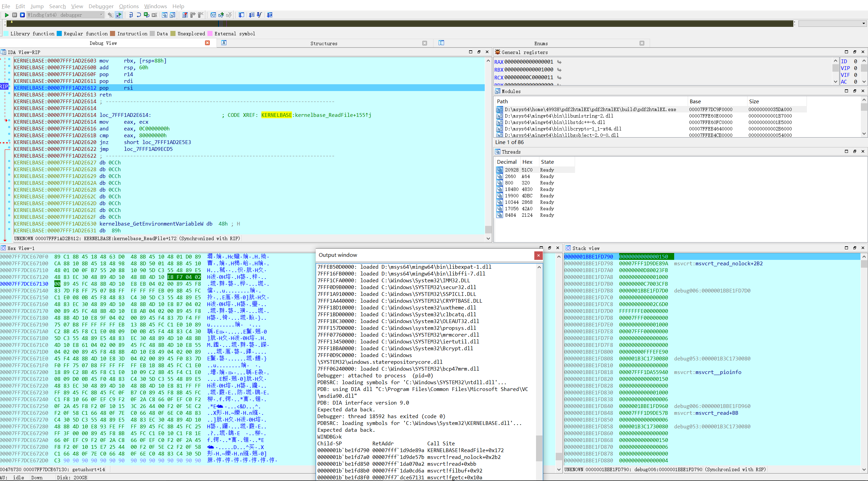The width and height of the screenshot is (868, 481).
Task: Select libcrypto-1_1-x64.dll module row
Action: point(562,129)
